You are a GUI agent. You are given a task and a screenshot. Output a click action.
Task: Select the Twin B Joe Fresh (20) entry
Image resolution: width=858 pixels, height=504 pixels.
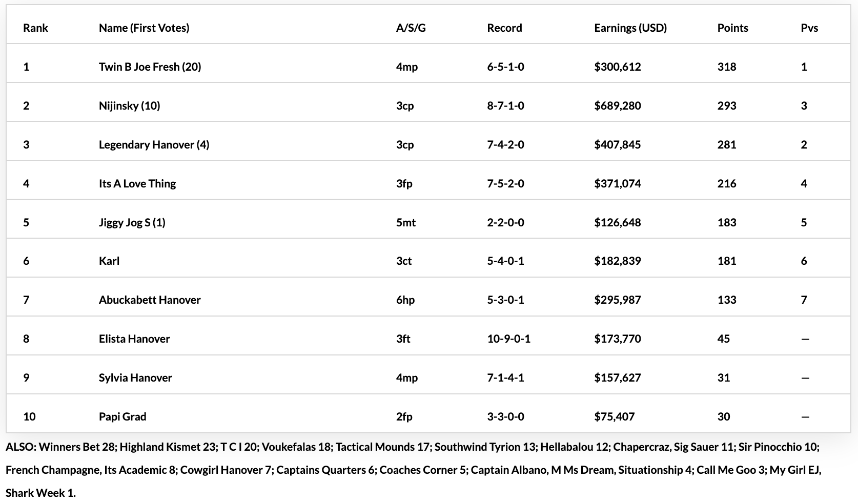[150, 67]
